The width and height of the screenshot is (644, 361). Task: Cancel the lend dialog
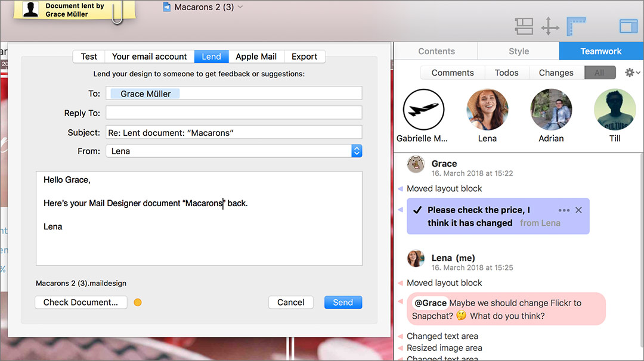pyautogui.click(x=291, y=303)
